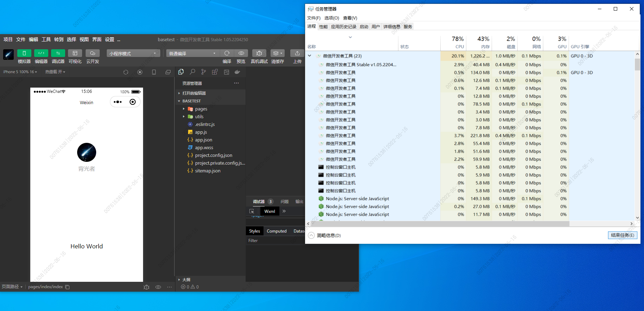Open the 清缓存 clear cache dropdown icon
Screen dimensions: 644x311
(278, 53)
